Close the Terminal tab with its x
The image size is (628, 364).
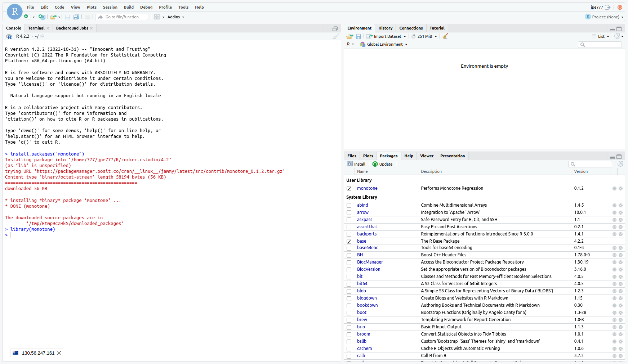pos(48,28)
